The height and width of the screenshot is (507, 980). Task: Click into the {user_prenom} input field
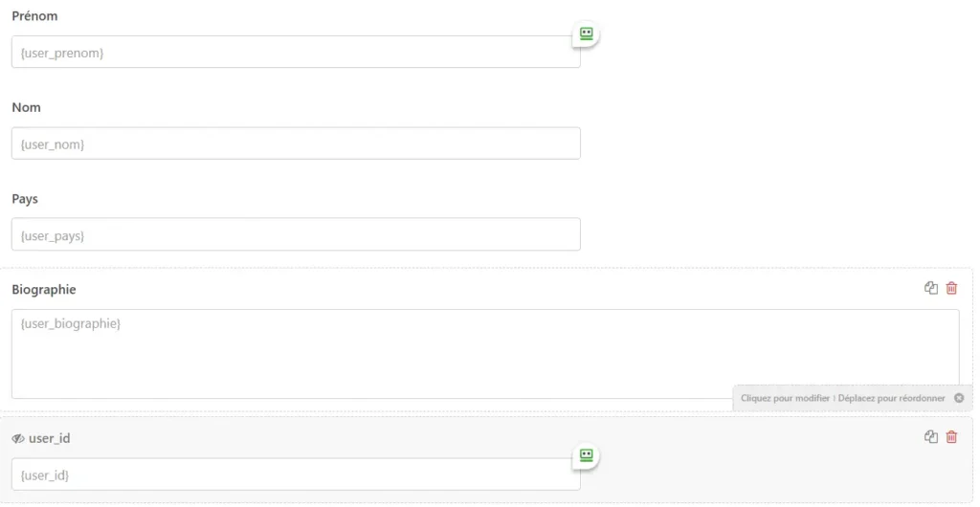tap(296, 52)
